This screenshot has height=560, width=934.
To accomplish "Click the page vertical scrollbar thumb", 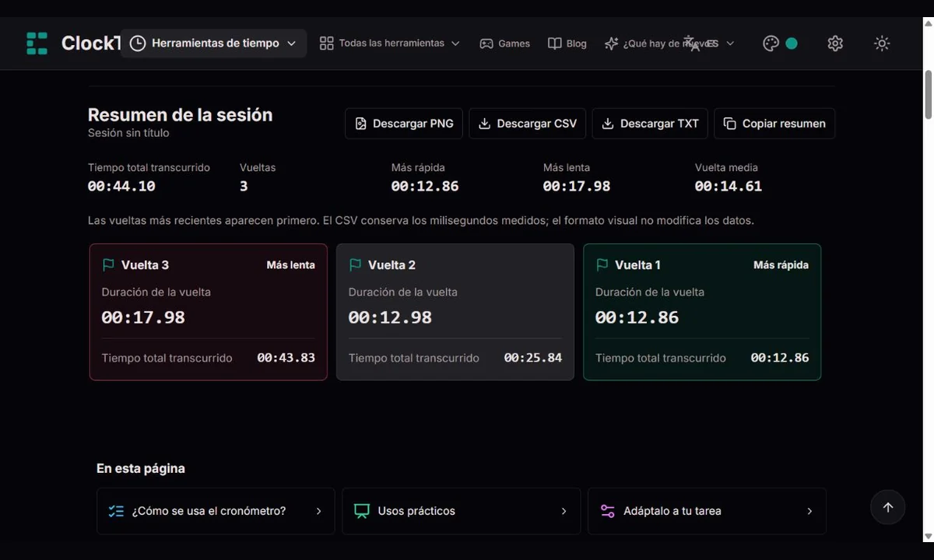I will (x=928, y=94).
